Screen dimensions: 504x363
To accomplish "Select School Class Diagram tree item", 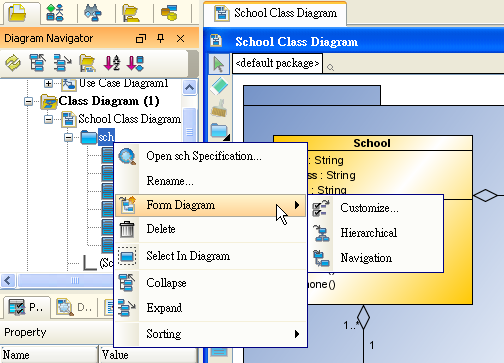I will tap(129, 119).
